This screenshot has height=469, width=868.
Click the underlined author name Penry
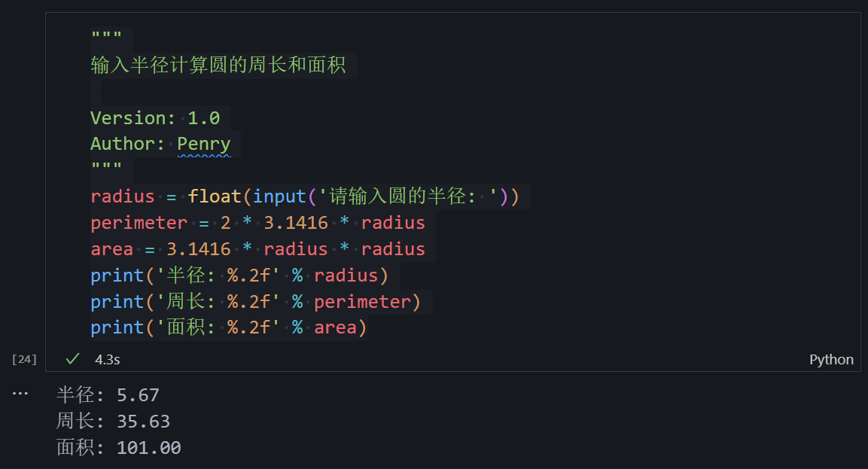pyautogui.click(x=203, y=144)
